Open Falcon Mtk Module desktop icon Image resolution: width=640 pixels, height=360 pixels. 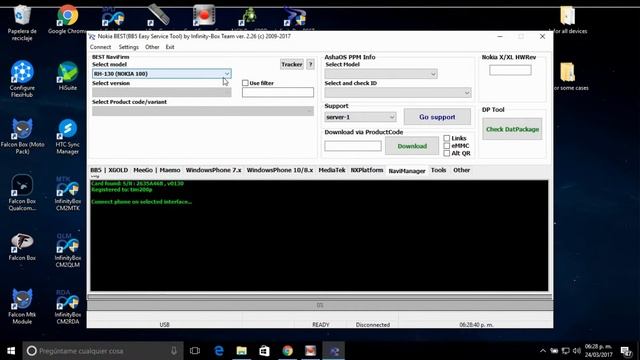[x=22, y=306]
